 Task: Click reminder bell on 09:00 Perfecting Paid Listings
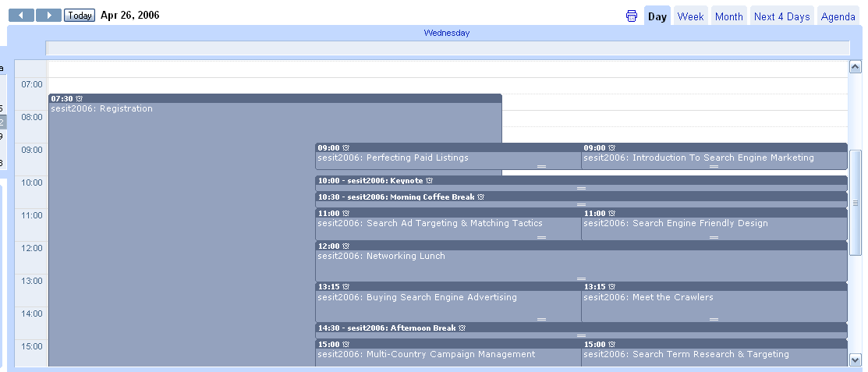click(346, 148)
